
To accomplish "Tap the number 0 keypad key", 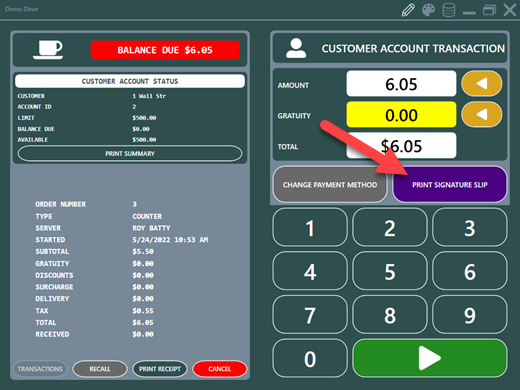I will click(310, 358).
